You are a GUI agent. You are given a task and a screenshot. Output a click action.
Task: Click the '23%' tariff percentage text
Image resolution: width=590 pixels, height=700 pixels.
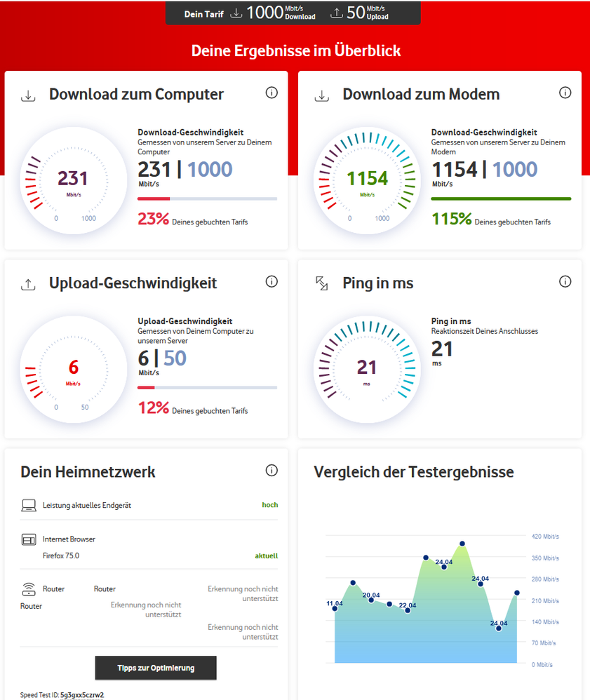[x=153, y=219]
